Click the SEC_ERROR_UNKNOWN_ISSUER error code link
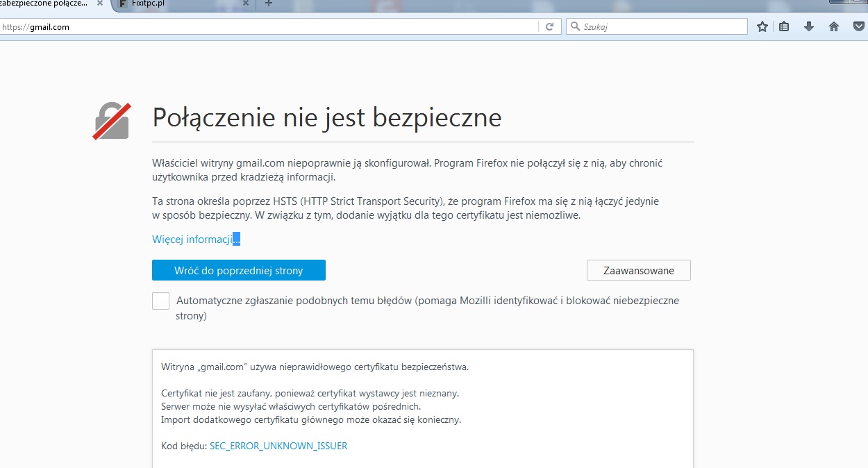 (x=278, y=446)
